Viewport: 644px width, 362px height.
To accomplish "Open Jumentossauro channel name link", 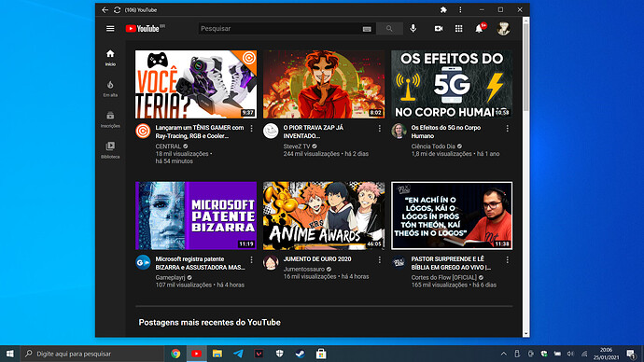I will [x=304, y=270].
